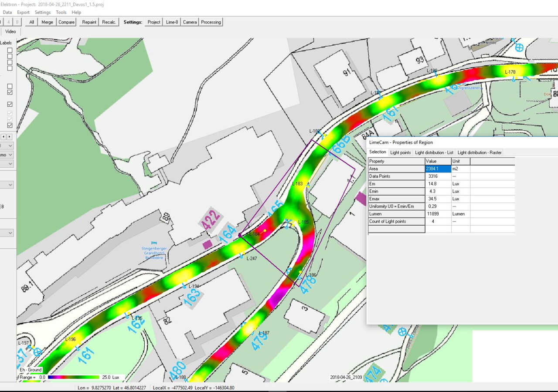558x392 pixels.
Task: Toggle the fourth checkbox under Labels heading
Action: point(10,68)
